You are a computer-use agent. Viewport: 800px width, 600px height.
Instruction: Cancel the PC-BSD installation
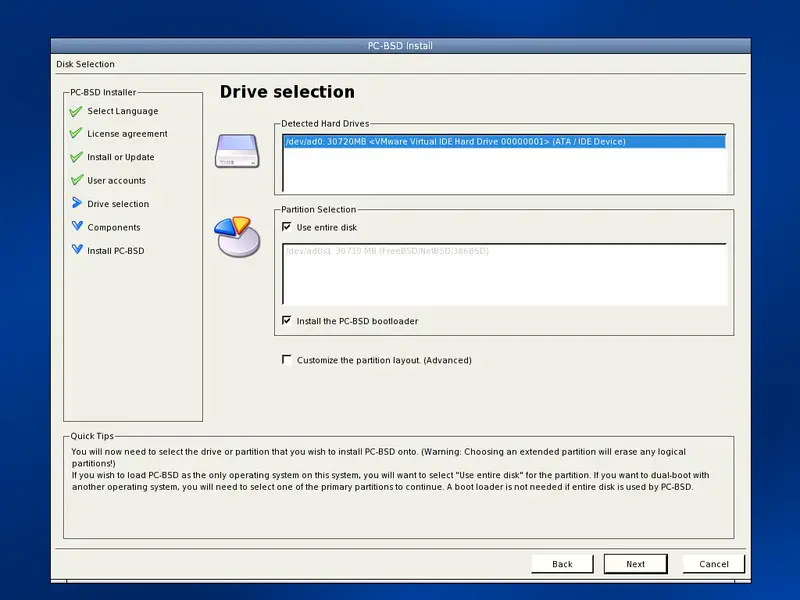pos(714,564)
